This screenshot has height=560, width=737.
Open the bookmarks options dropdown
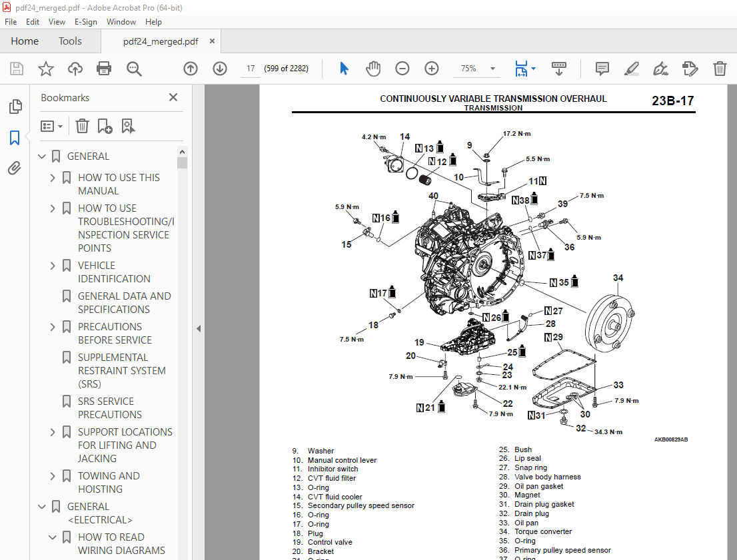pos(51,126)
